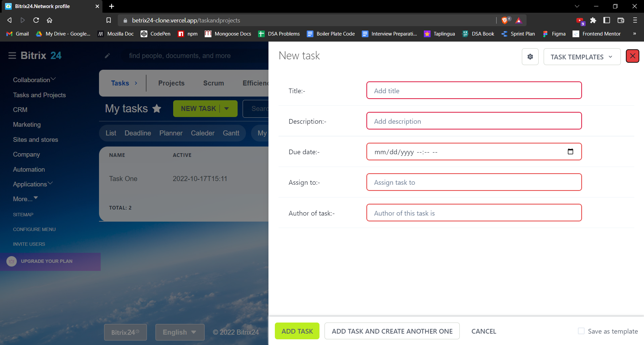Go to browser home page
Image resolution: width=644 pixels, height=345 pixels.
pyautogui.click(x=50, y=20)
